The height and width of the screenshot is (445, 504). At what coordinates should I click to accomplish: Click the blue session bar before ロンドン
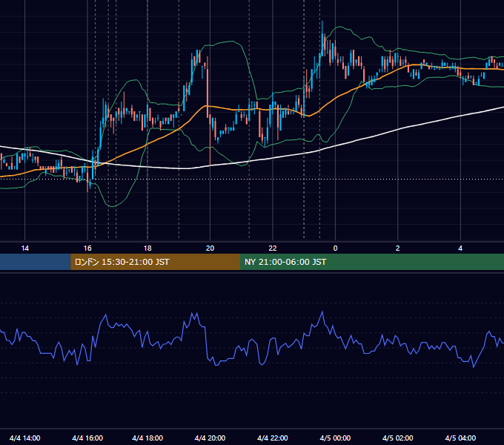click(x=36, y=262)
